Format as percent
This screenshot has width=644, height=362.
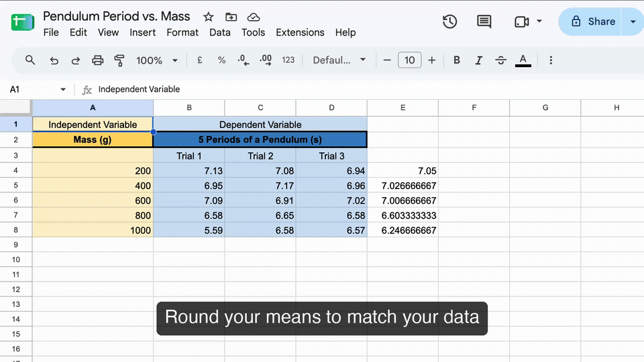222,60
